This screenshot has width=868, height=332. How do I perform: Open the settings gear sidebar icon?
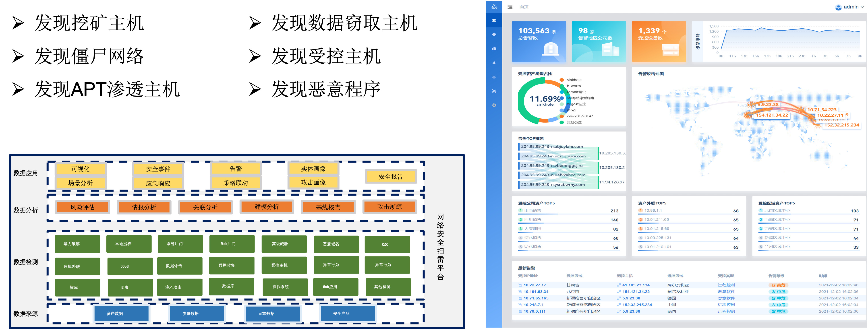494,105
